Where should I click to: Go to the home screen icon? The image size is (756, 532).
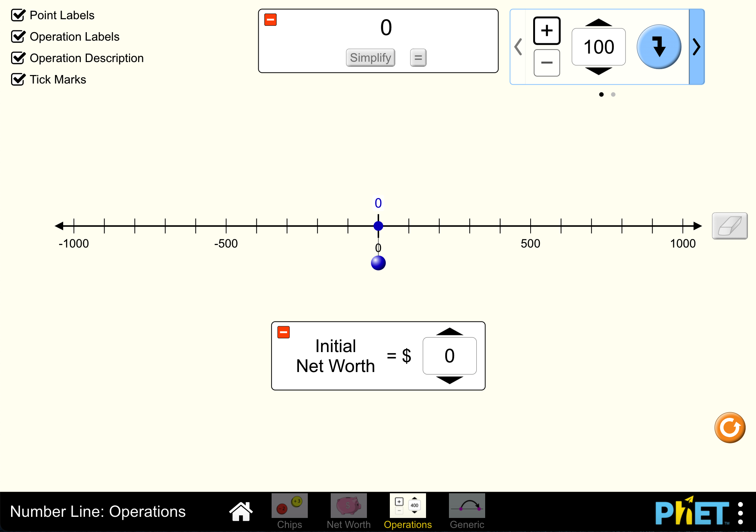tap(241, 511)
